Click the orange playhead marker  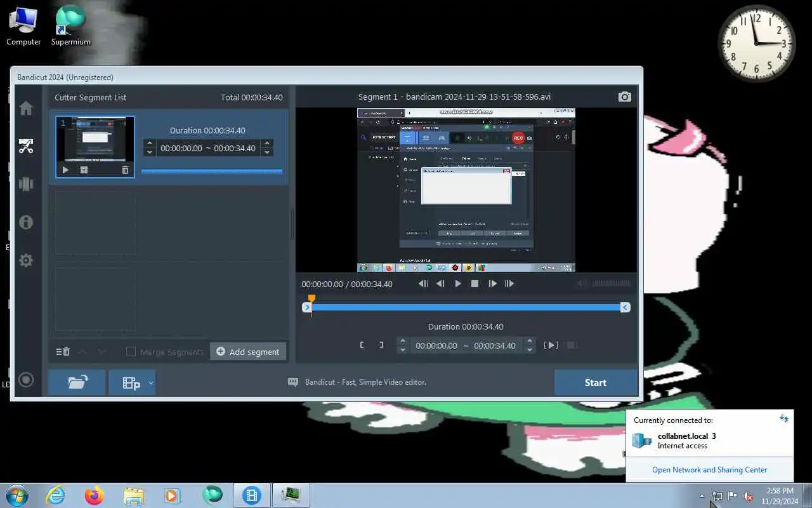coord(311,298)
